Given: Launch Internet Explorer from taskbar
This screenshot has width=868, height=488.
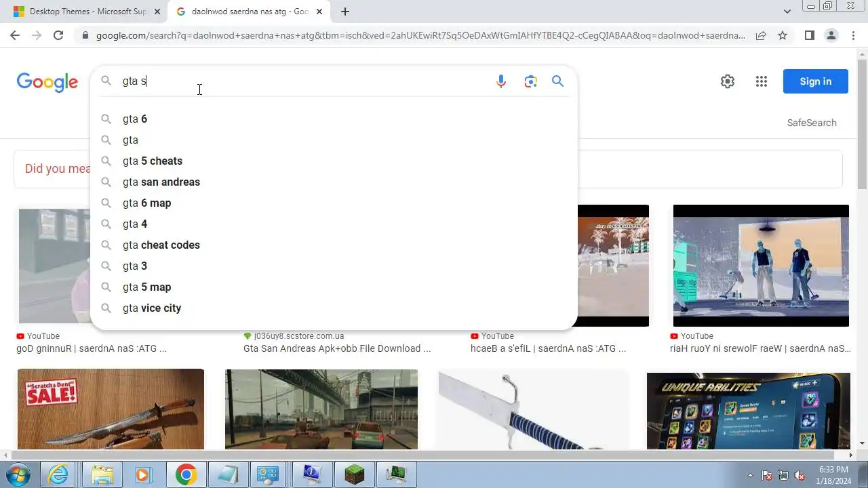Looking at the screenshot, I should click(58, 475).
